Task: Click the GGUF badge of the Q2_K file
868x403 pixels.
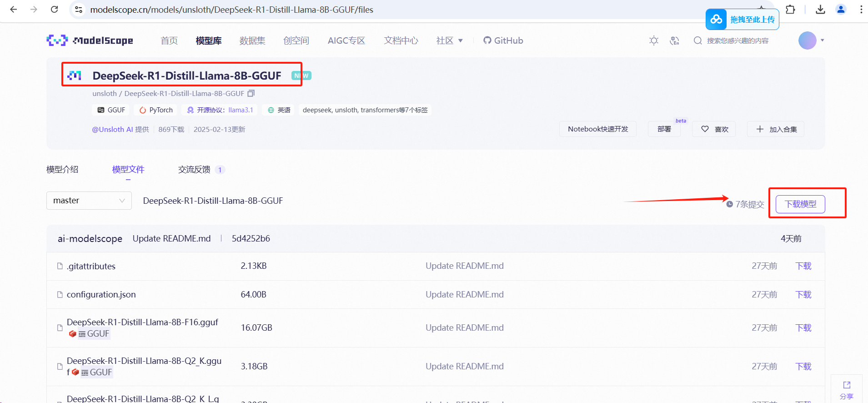Action: (x=96, y=373)
